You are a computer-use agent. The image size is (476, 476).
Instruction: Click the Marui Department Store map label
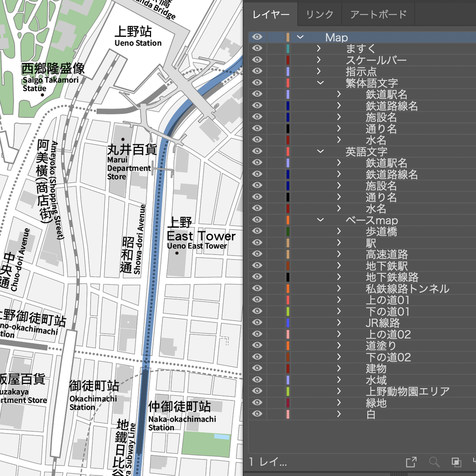pos(129,168)
